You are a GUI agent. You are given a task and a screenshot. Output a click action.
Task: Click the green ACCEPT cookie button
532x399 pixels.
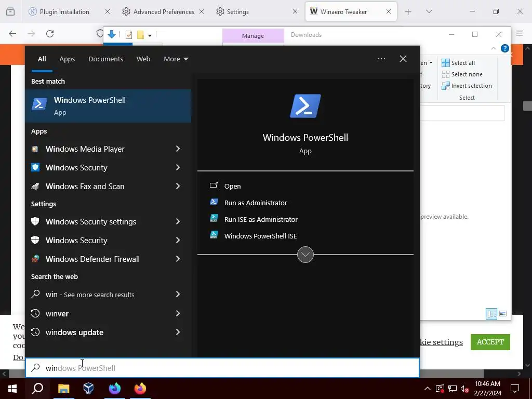pos(490,342)
